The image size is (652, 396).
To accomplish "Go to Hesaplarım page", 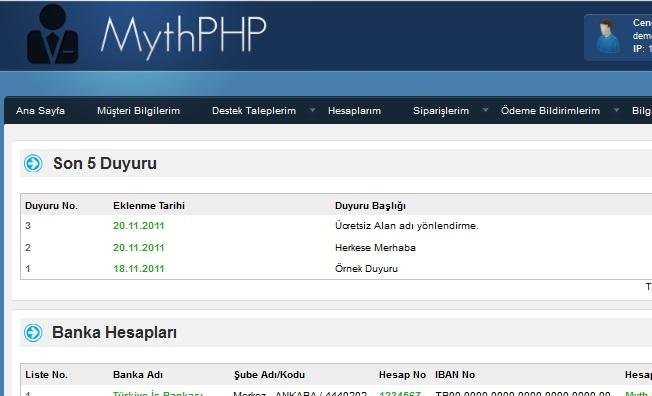I will point(354,111).
